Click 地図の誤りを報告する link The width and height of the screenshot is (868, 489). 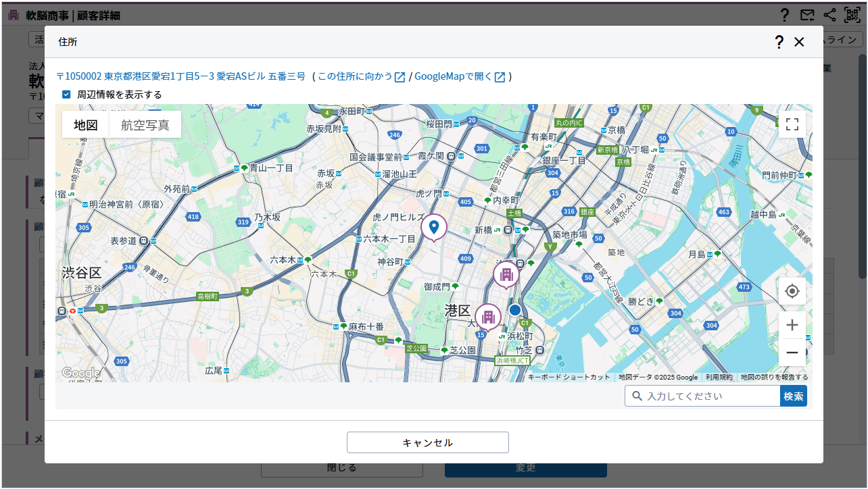pos(774,378)
